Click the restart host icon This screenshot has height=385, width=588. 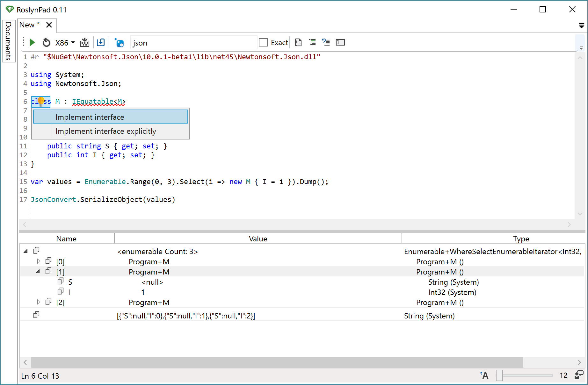click(47, 42)
